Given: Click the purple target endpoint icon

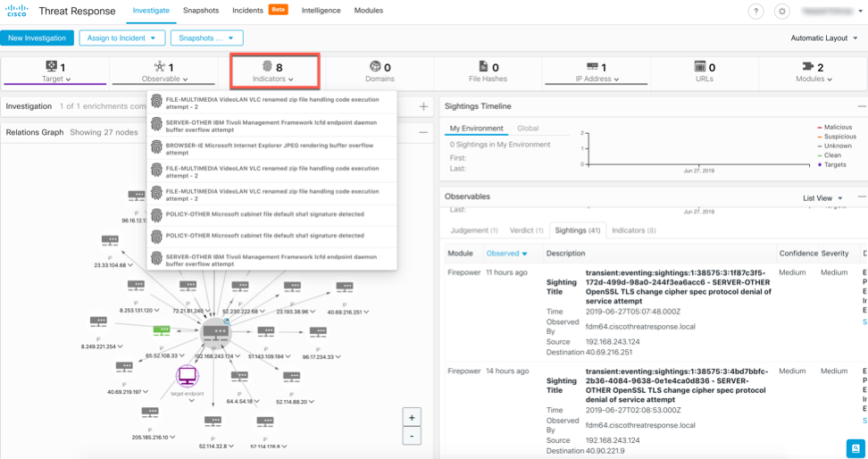Looking at the screenshot, I should tap(187, 376).
